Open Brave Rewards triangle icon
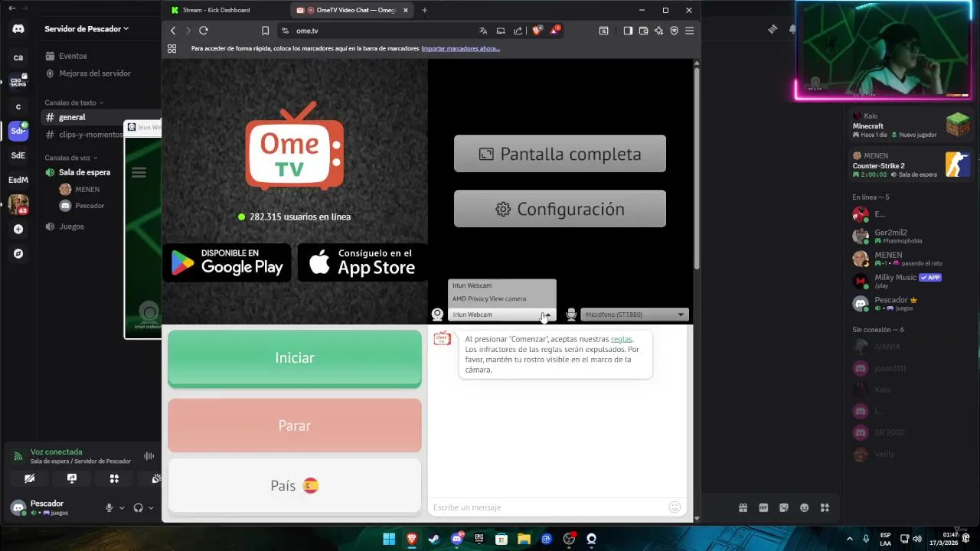The height and width of the screenshot is (551, 980). pos(554,31)
